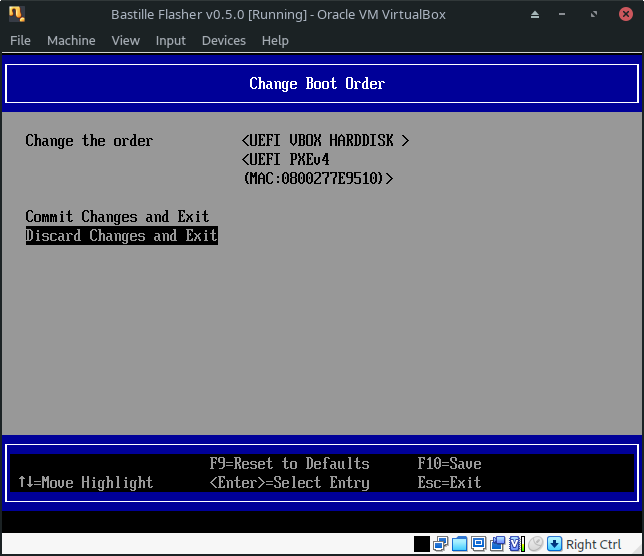Screen dimensions: 644x556
Task: Select Commit Changes and Exit
Action: point(117,217)
